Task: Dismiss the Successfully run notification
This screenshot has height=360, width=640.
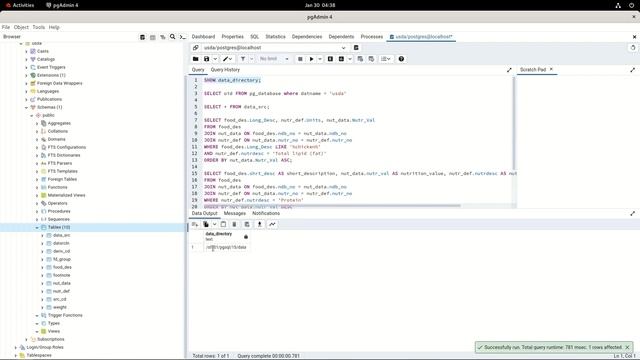Action: pyautogui.click(x=627, y=347)
